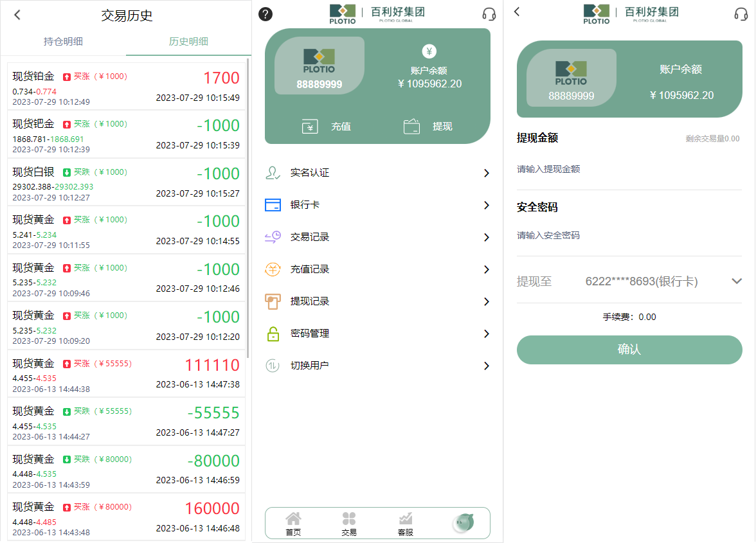Expand the 实名认证 row chevron
The height and width of the screenshot is (543, 756).
[487, 173]
